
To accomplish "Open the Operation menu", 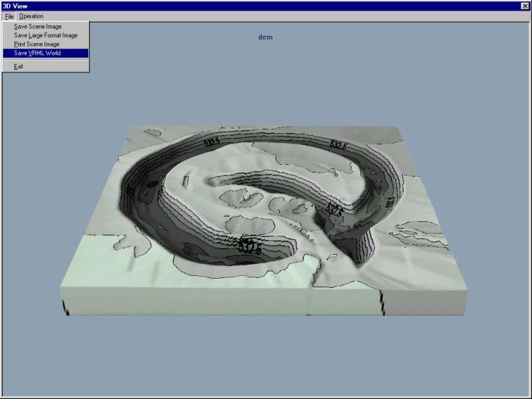I will (x=31, y=16).
